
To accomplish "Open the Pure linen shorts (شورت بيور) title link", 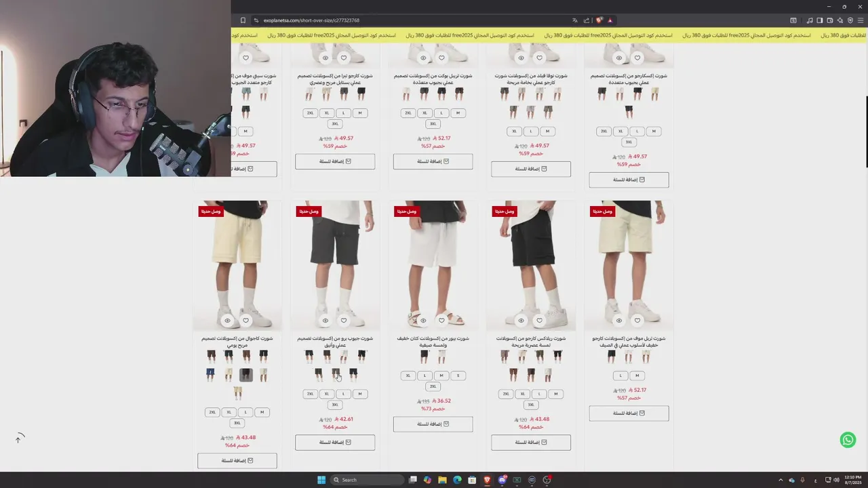I will click(433, 342).
